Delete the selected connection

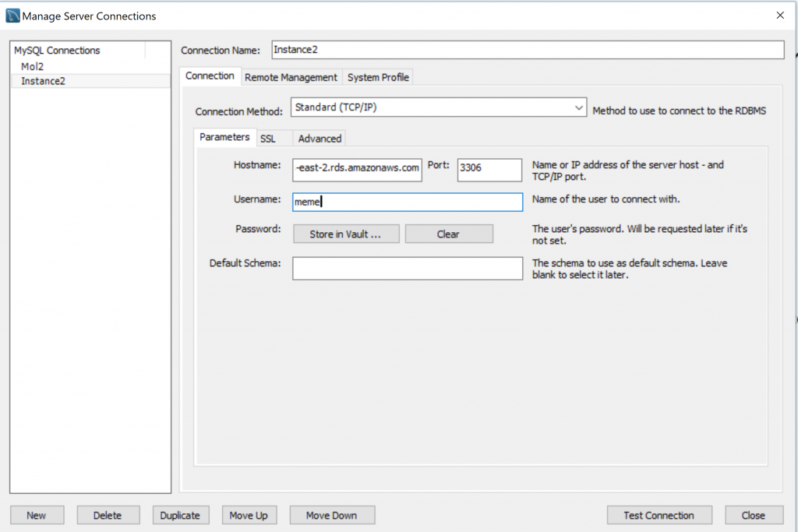tap(108, 515)
